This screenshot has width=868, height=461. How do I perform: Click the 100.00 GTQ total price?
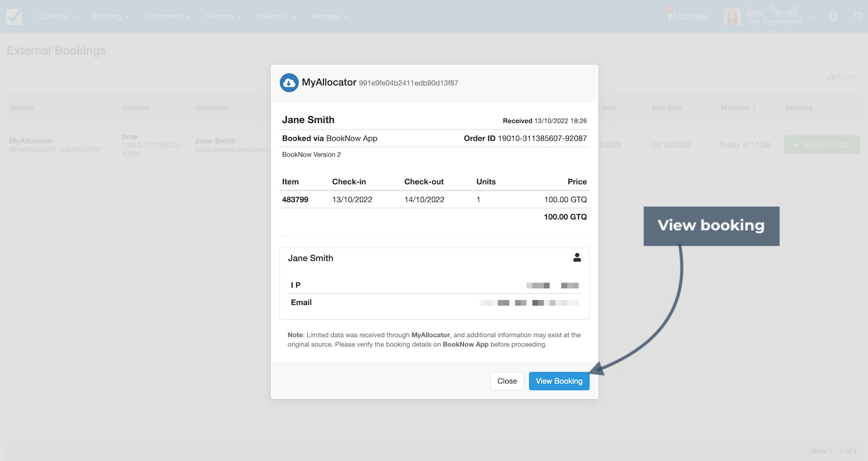[x=565, y=217]
